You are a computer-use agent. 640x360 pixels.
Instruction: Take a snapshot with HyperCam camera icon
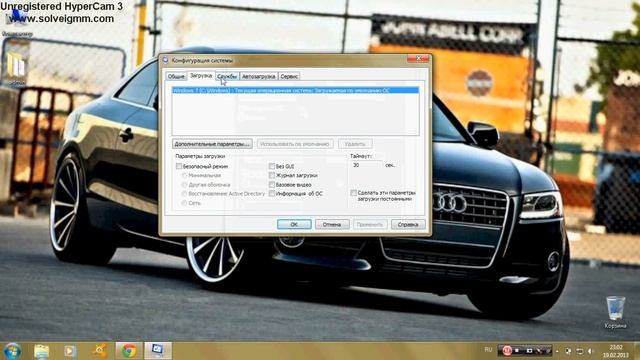coord(529,351)
